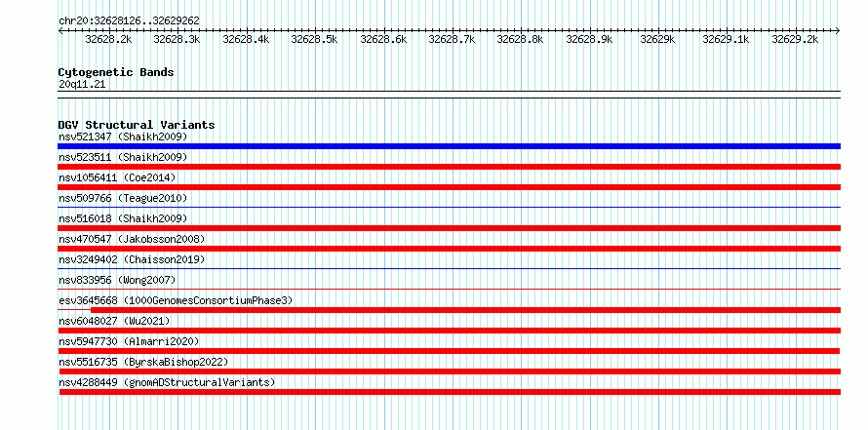Screen dimensions: 868x430
Task: Click the 32628.4k ruler tick label
Action: [x=246, y=39]
